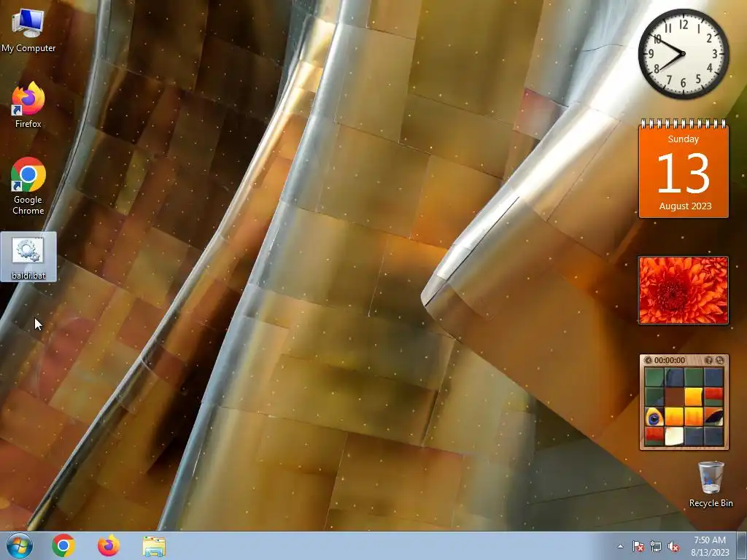Image resolution: width=747 pixels, height=560 pixels.
Task: Select the Recycle Bin icon
Action: (x=711, y=484)
